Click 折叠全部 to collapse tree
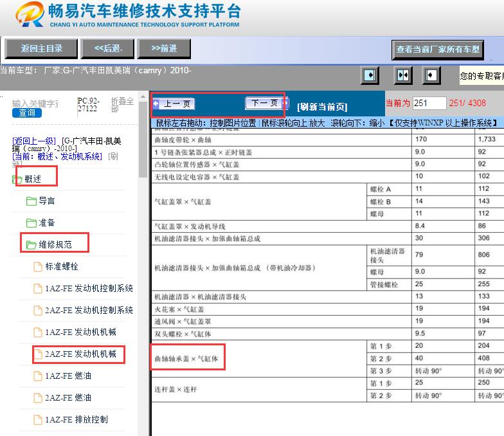The image size is (504, 436). pos(122,105)
